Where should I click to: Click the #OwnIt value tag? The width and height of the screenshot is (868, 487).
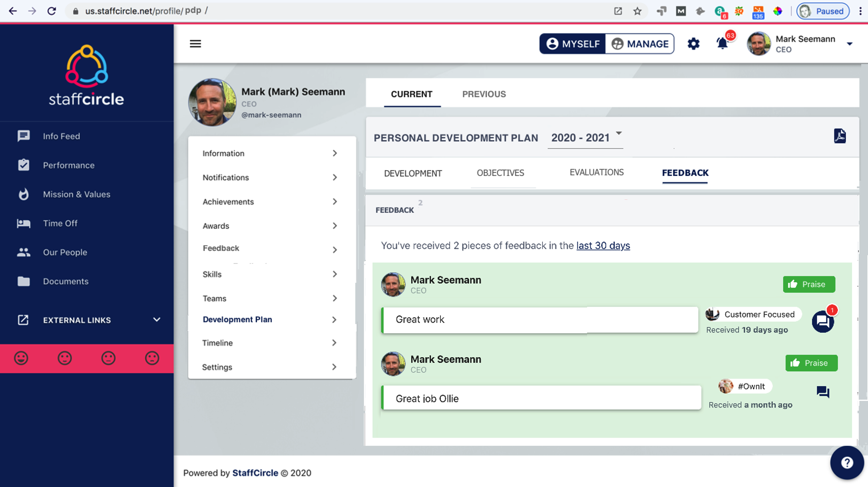click(x=745, y=386)
